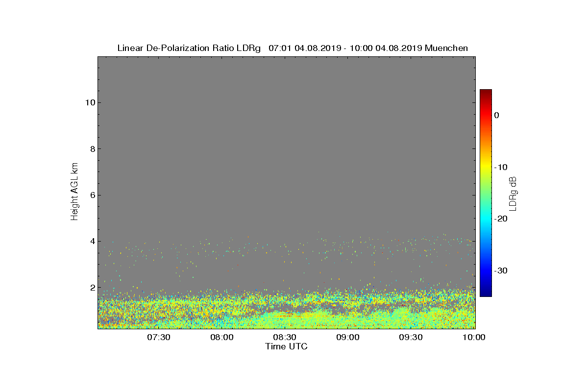Click the blue -30 dB colorbar region
The image size is (588, 392).
click(x=486, y=270)
